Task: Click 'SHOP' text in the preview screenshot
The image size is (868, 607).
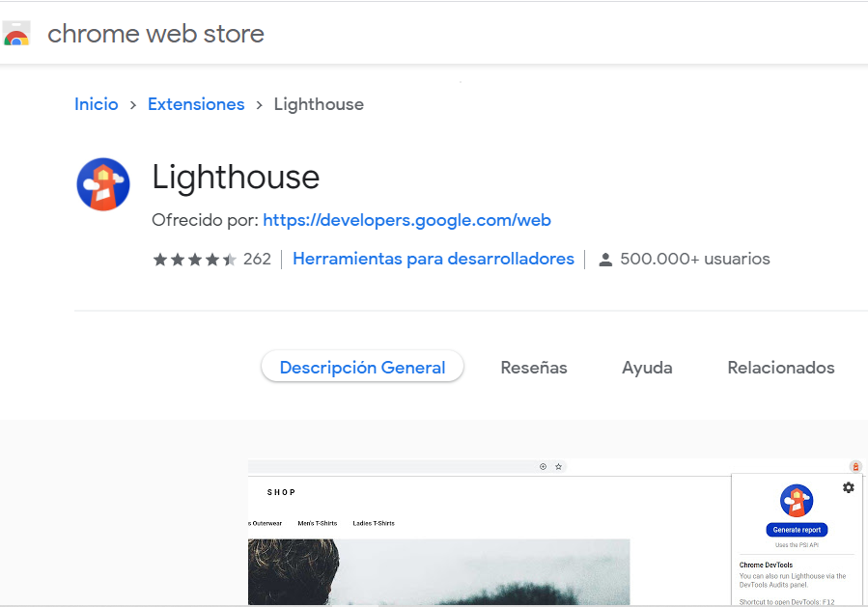Action: pyautogui.click(x=281, y=492)
